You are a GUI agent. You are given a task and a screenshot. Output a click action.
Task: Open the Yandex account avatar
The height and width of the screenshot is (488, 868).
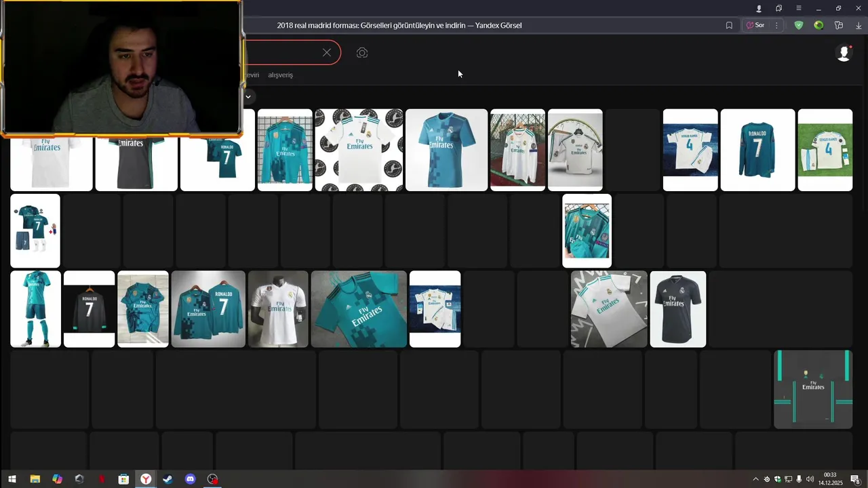(x=844, y=53)
